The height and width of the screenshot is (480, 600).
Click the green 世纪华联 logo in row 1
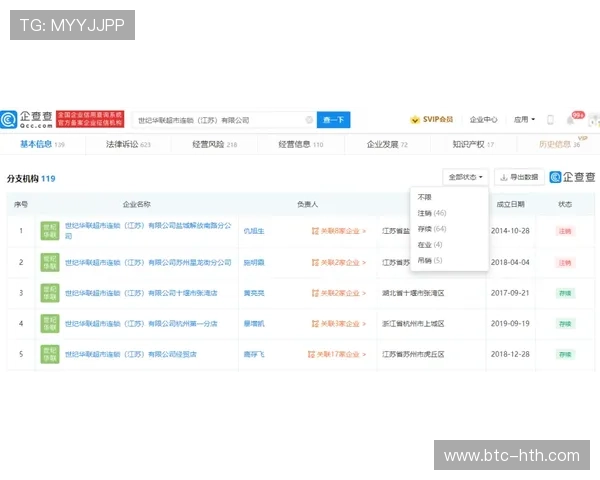pos(50,231)
